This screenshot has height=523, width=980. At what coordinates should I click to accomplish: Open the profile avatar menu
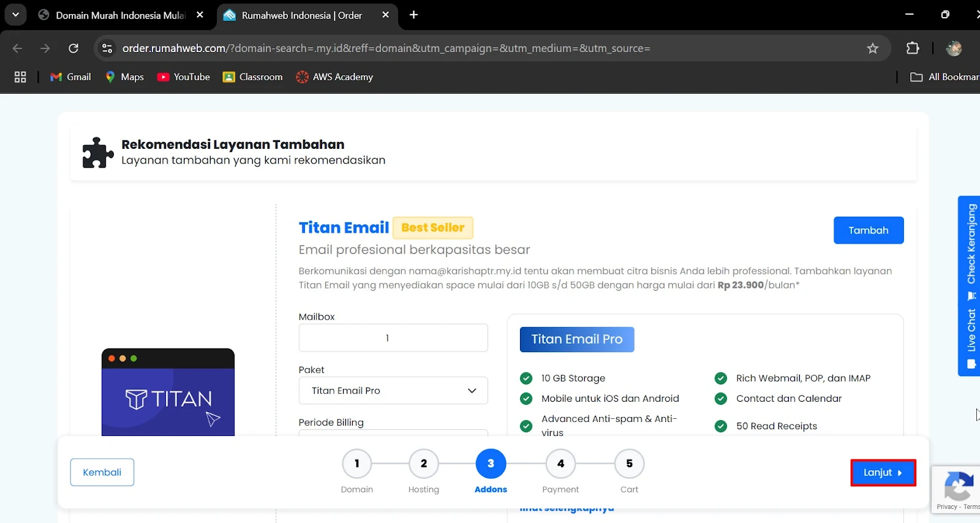954,48
